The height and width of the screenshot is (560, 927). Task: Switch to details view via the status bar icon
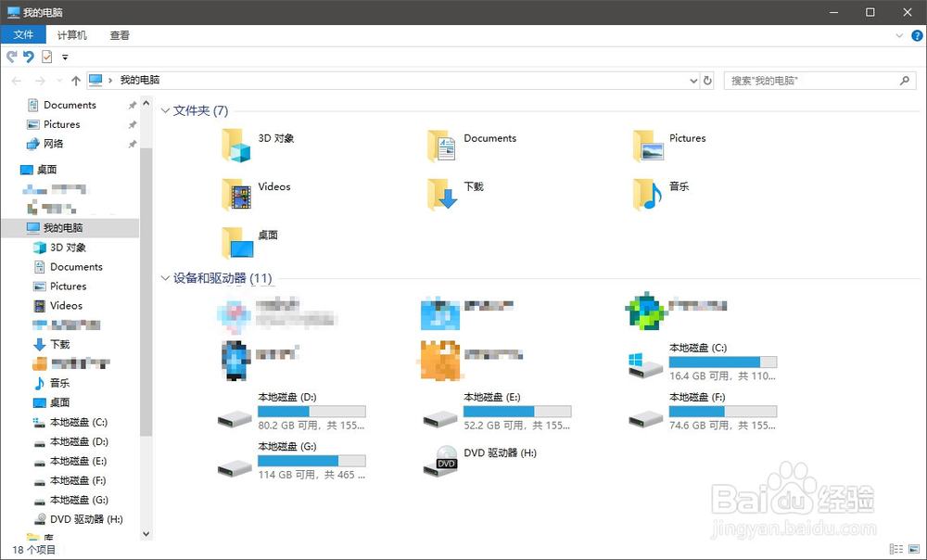(x=895, y=549)
